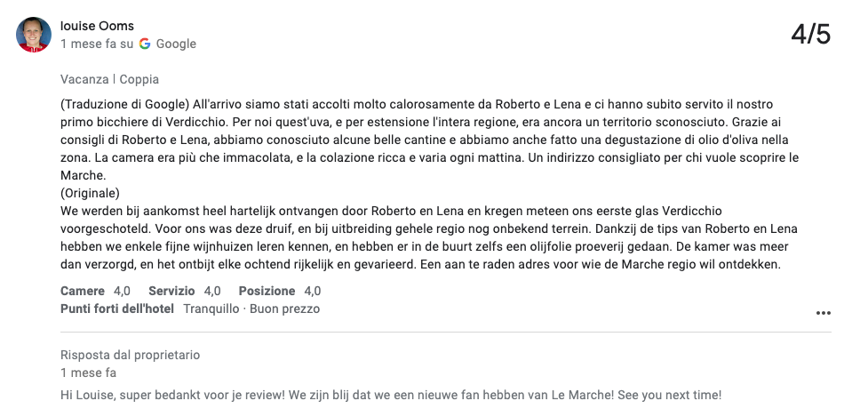Click the (Originale) text marker
Screen dimensions: 868x417
(90, 193)
